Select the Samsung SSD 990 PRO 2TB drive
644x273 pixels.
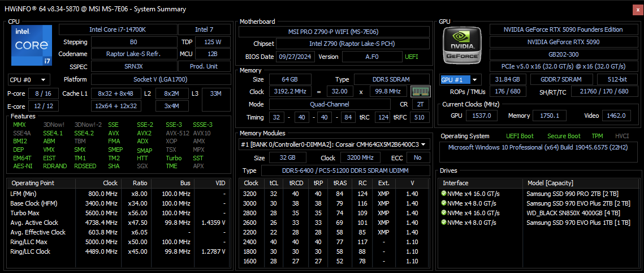[538, 194]
